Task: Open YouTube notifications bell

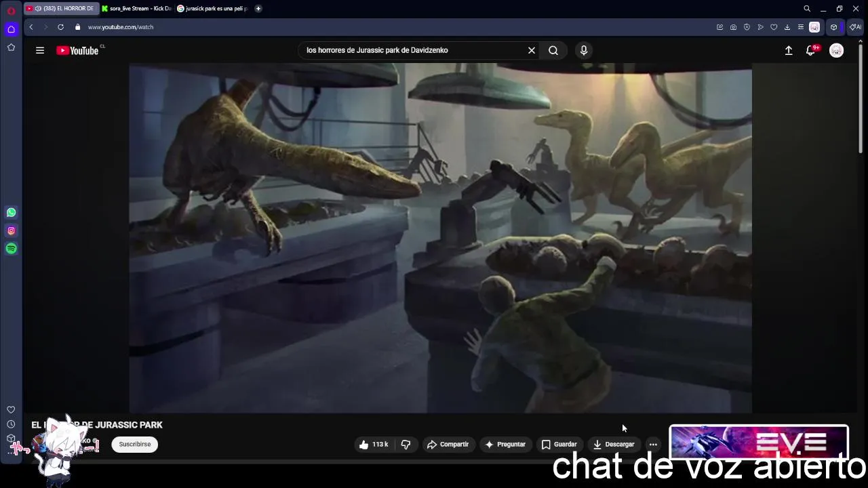Action: [x=811, y=51]
